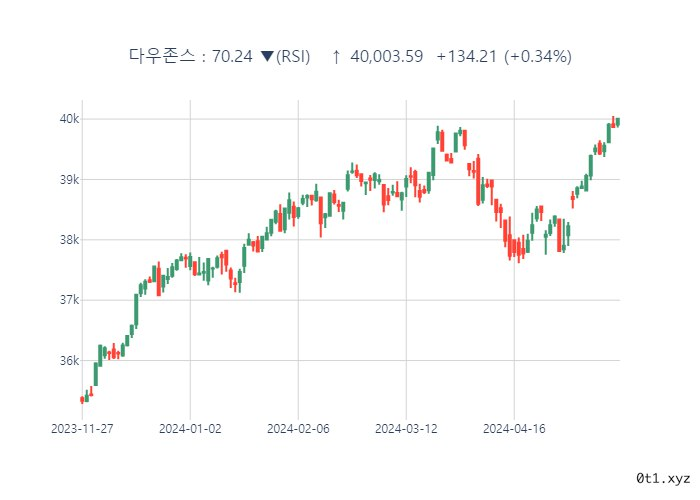700x500 pixels.
Task: Click the '40k' y-axis label
Action: tap(69, 119)
